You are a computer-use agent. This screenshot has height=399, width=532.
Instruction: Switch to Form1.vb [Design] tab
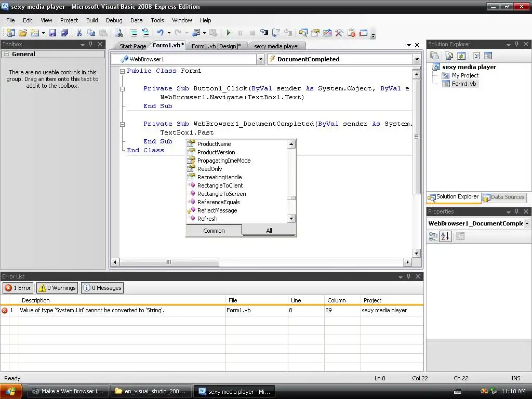click(x=217, y=46)
